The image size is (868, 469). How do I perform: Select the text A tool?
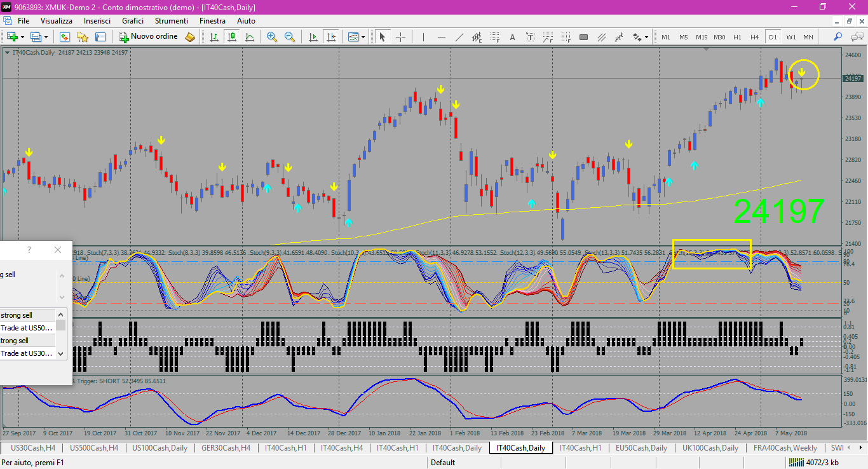(513, 37)
